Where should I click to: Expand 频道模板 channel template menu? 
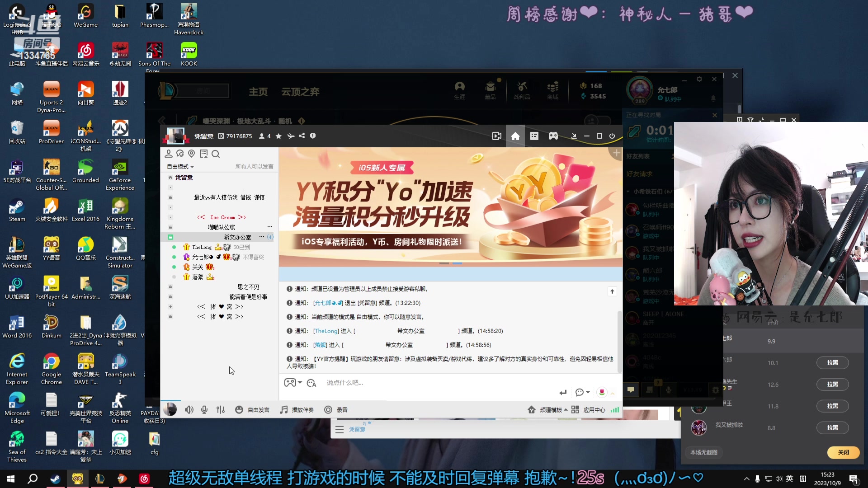(547, 410)
